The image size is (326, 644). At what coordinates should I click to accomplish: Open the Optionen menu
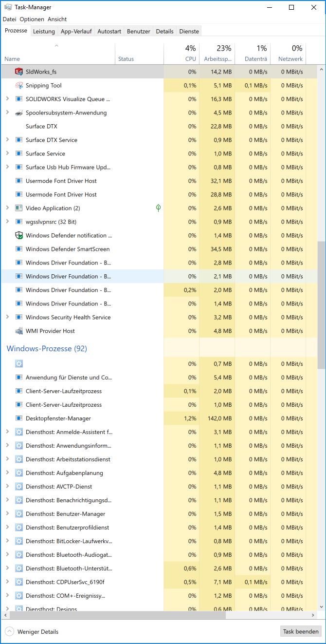pos(32,19)
